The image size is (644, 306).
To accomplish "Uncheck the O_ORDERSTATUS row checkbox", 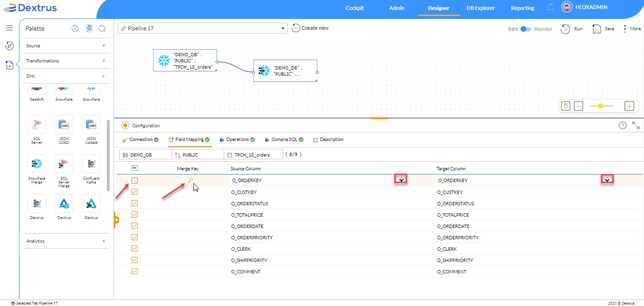I will (135, 203).
